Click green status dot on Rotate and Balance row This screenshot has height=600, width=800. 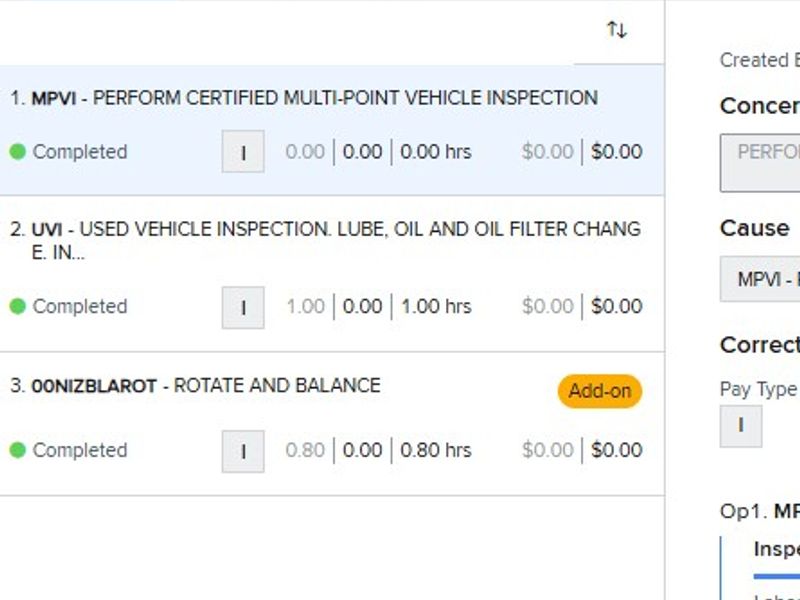click(17, 451)
